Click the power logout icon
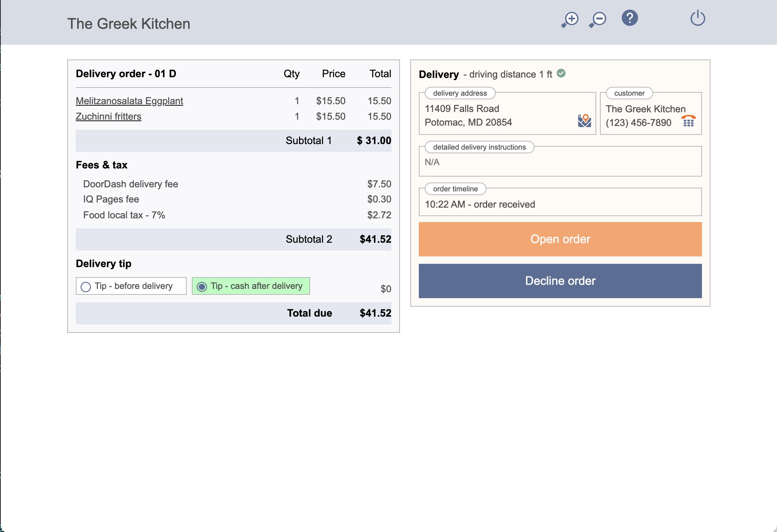777x532 pixels. click(698, 18)
